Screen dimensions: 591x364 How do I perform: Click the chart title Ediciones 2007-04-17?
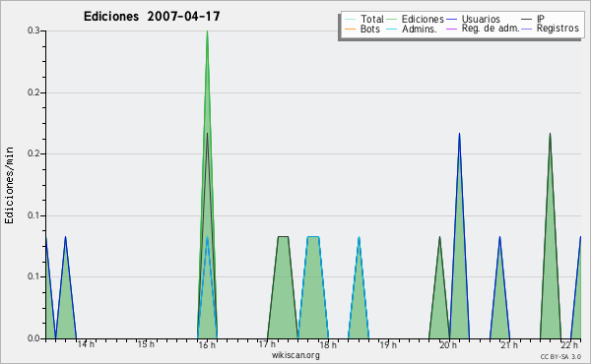tap(152, 17)
